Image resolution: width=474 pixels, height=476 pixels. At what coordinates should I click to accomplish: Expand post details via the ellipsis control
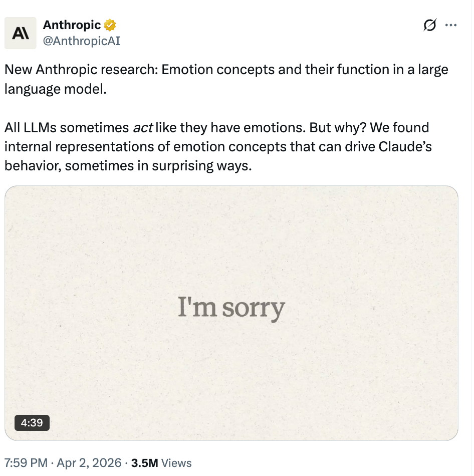450,25
